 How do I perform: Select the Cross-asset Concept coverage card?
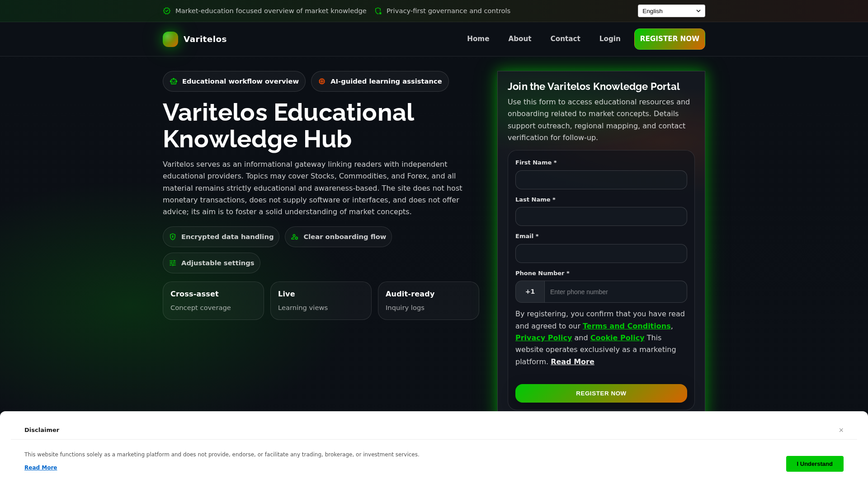click(x=213, y=301)
